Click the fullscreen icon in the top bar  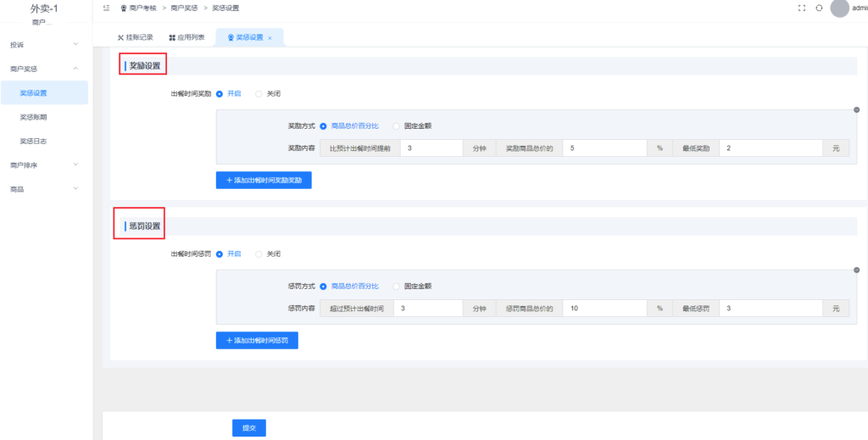click(x=802, y=8)
